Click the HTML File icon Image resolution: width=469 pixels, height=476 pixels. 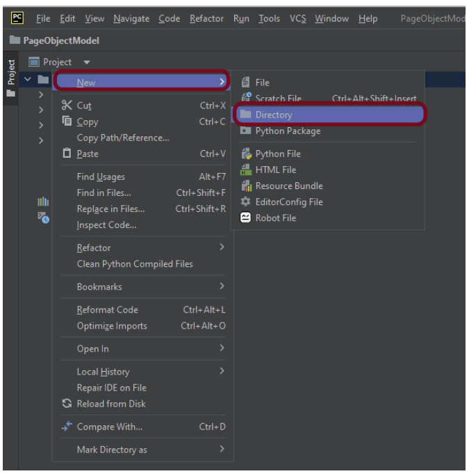click(x=246, y=170)
